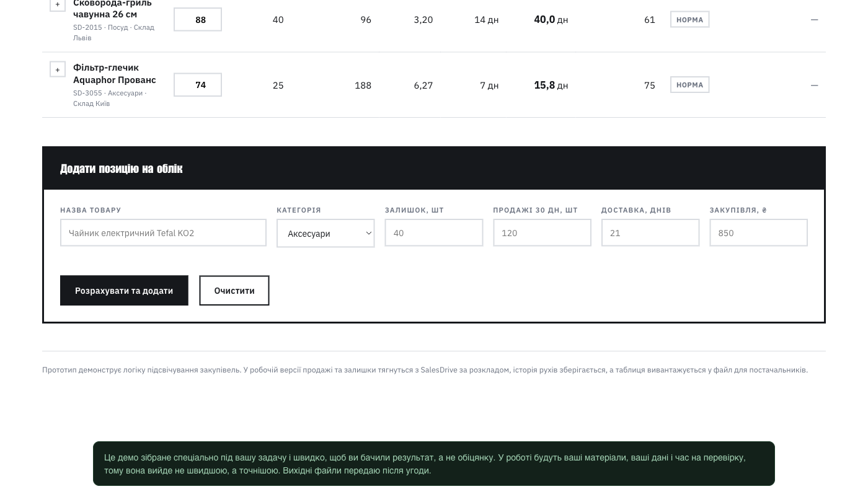This screenshot has width=868, height=502.
Task: Click the green demo notice banner
Action: click(434, 464)
